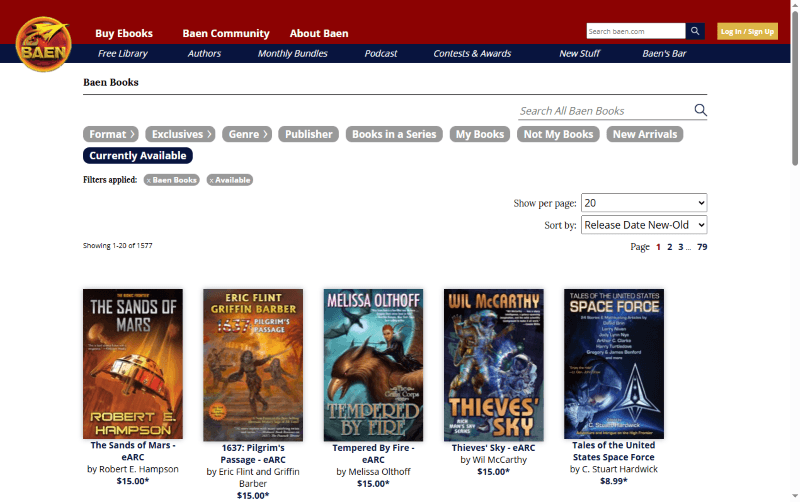Select the Not My Books filter

pyautogui.click(x=558, y=134)
